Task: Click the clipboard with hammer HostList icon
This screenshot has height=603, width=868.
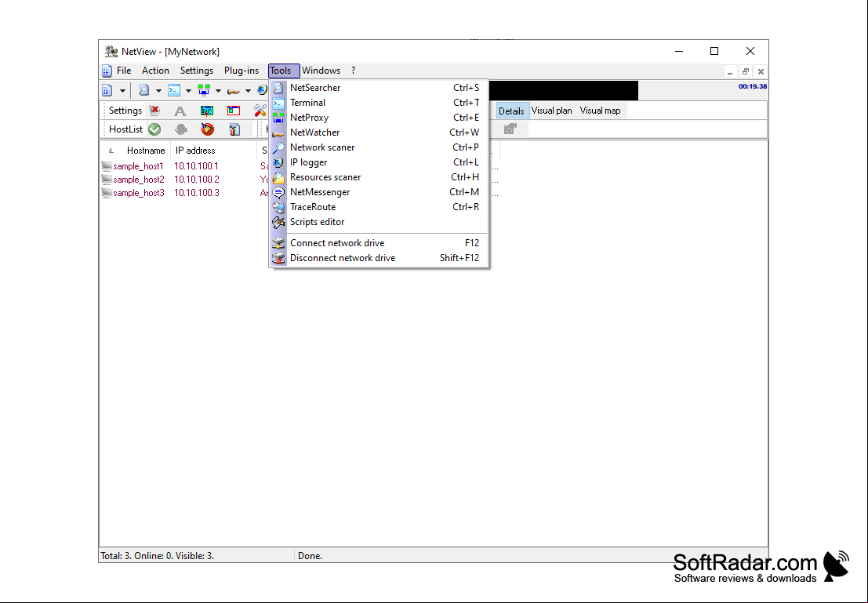Action: tap(234, 129)
